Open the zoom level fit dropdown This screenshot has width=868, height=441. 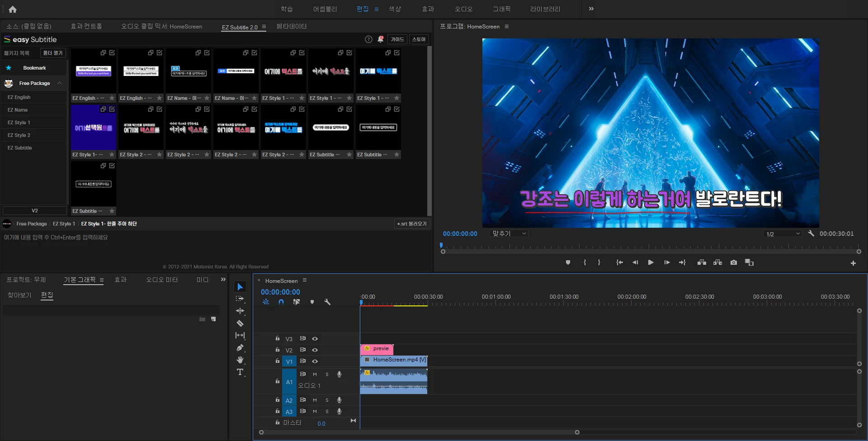coord(509,234)
